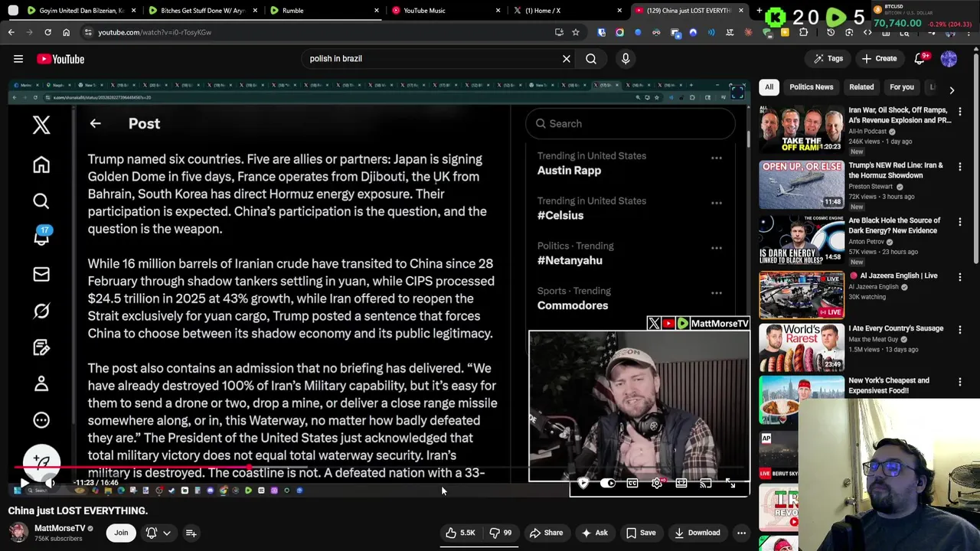980x551 pixels.
Task: Open options for Iran War, Oil Shock video
Action: pyautogui.click(x=960, y=112)
